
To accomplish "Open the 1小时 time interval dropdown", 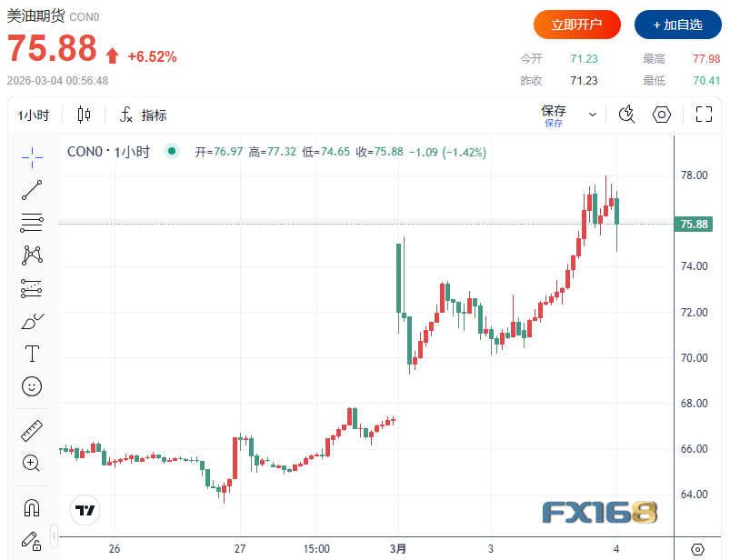I will (35, 115).
